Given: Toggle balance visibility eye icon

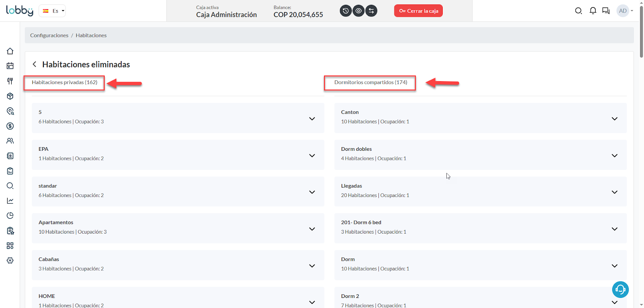Looking at the screenshot, I should (x=358, y=11).
